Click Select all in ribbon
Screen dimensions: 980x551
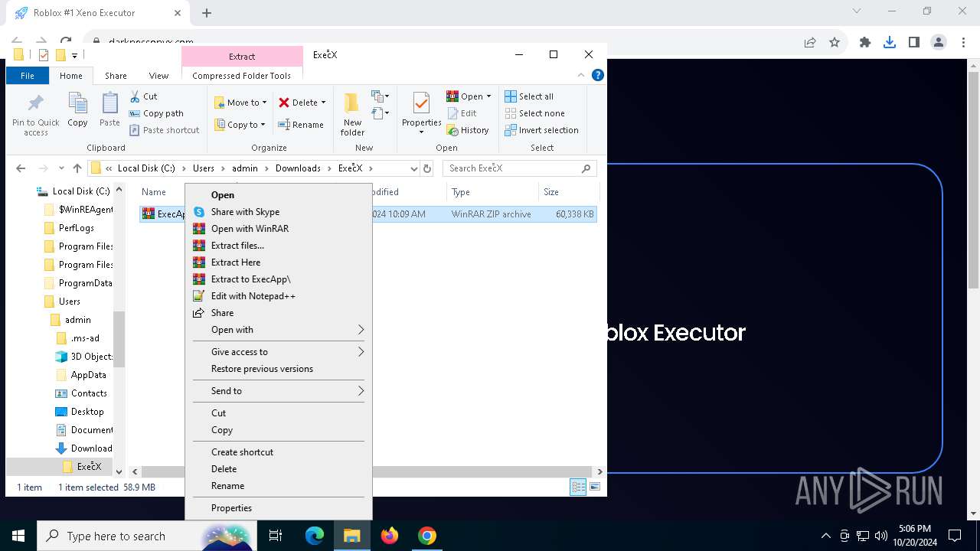click(529, 96)
